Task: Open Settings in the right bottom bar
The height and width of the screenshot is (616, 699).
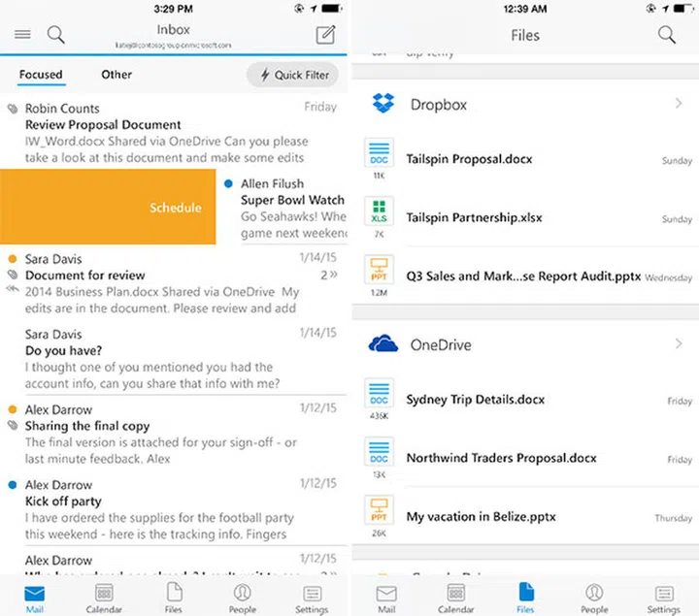Action: tap(664, 598)
